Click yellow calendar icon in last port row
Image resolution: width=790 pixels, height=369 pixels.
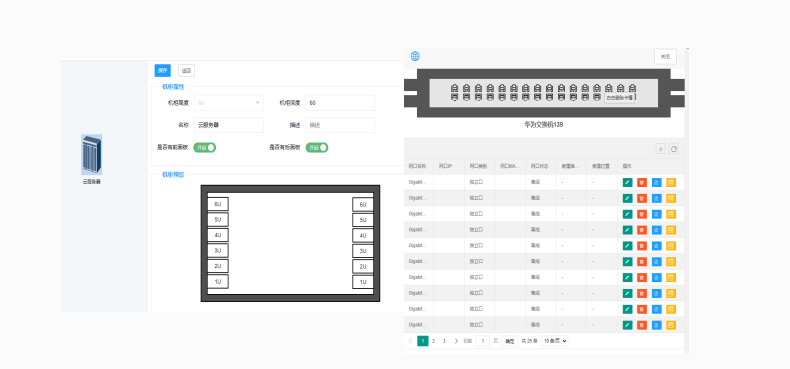(x=671, y=325)
